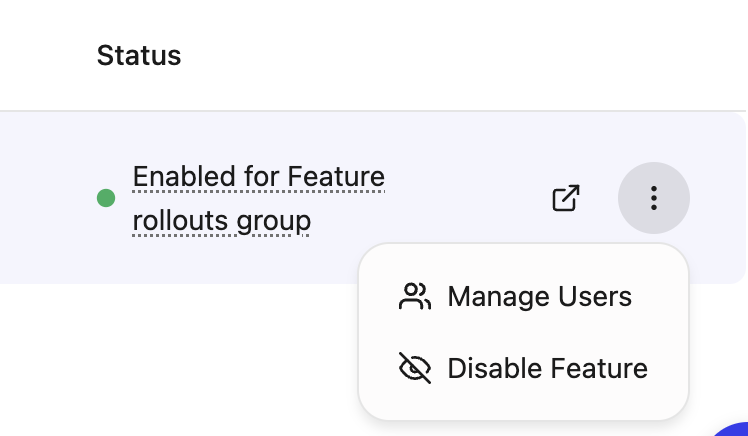Disable the feature using the eye-slash toggle
Screen dimensions: 748x436
point(414,369)
